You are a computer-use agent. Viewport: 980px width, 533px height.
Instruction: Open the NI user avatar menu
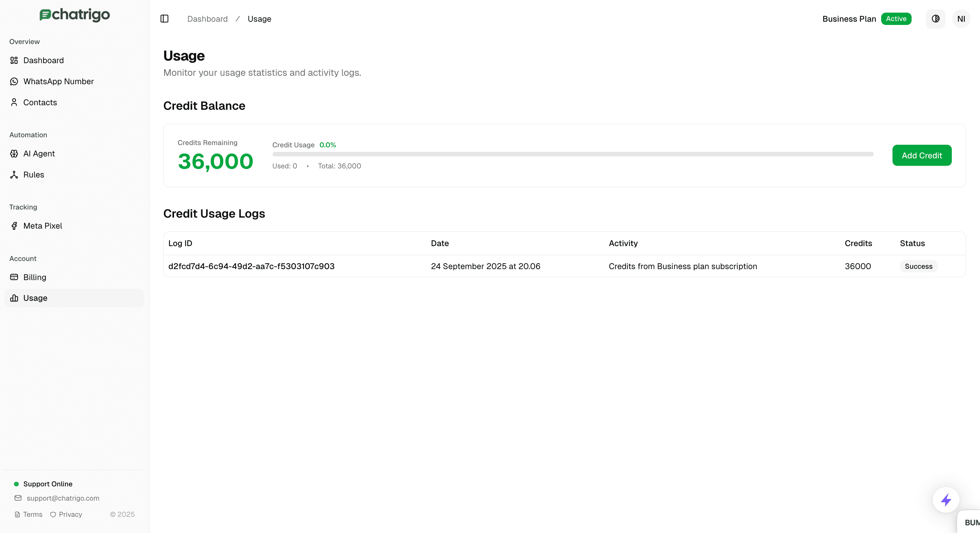(x=961, y=19)
